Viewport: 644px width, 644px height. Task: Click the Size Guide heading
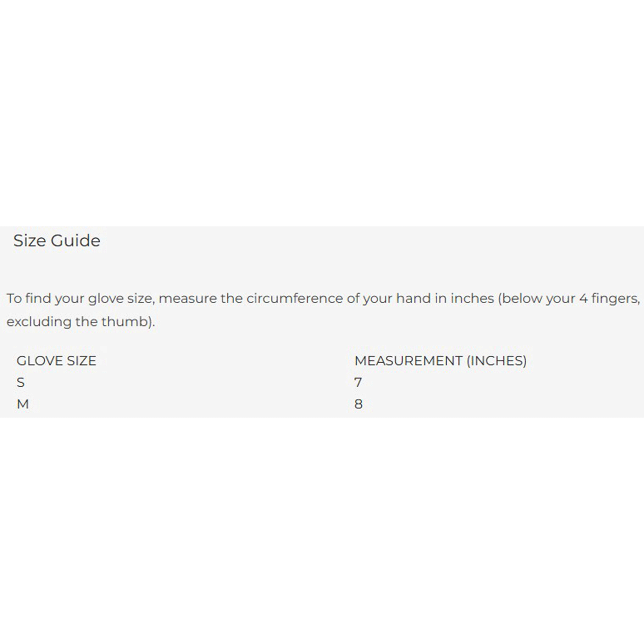(x=57, y=241)
